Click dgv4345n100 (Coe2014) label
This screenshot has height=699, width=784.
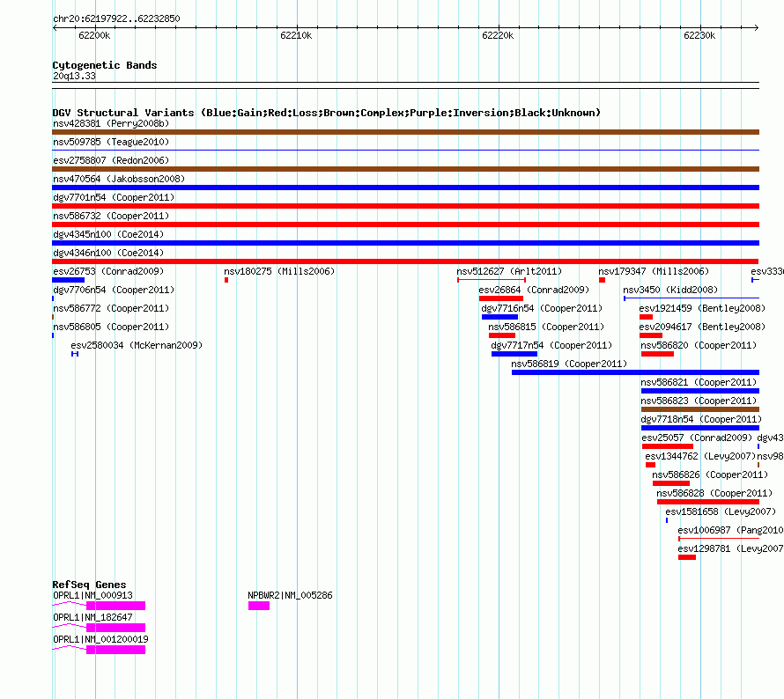click(x=108, y=234)
